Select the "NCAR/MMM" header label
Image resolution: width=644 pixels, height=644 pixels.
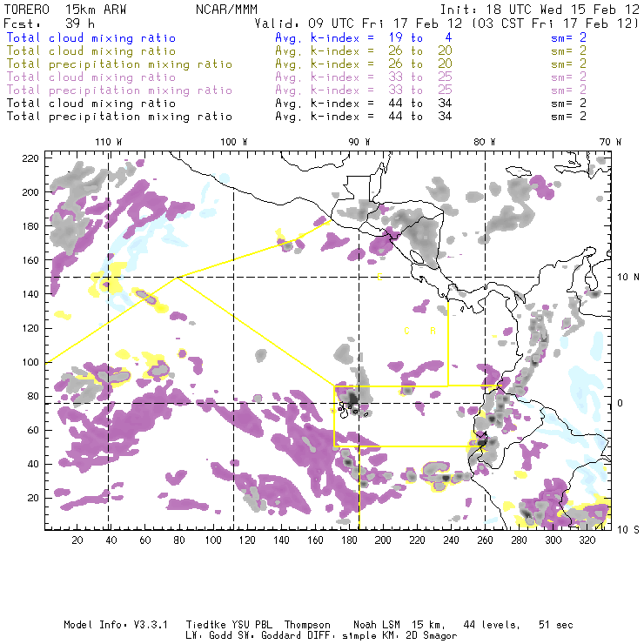pyautogui.click(x=226, y=10)
